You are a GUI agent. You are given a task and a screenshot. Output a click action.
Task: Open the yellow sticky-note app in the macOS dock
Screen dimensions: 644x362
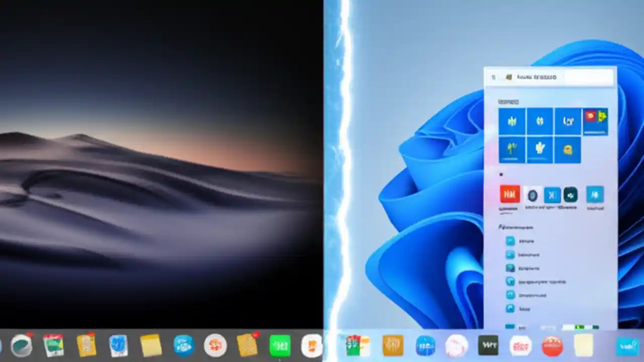tap(151, 345)
